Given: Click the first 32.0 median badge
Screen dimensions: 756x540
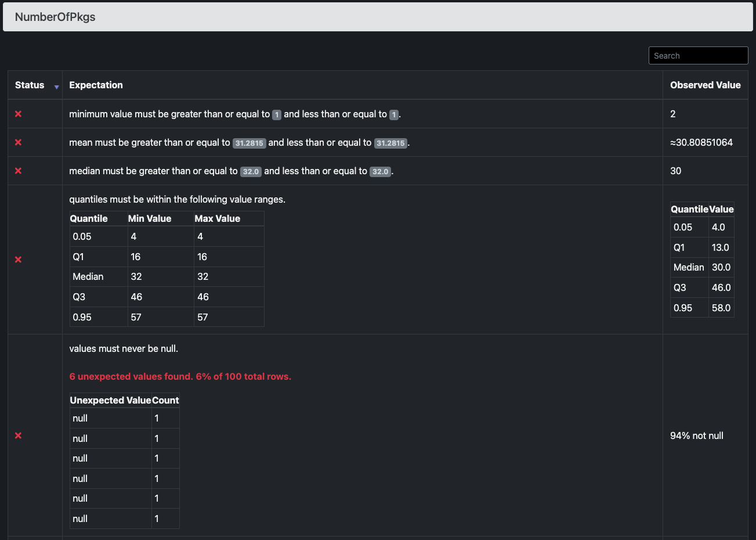Looking at the screenshot, I should [251, 171].
